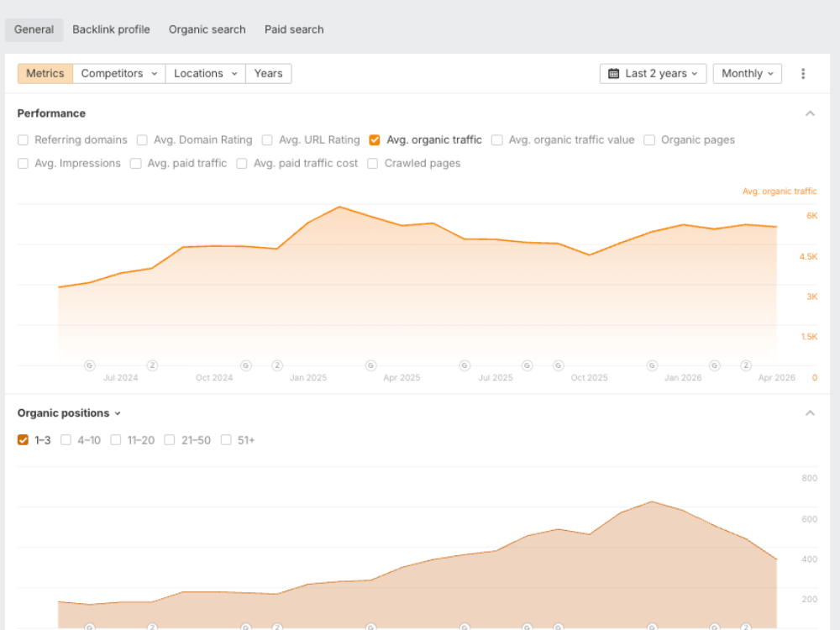Collapse the Performance section
Image resolution: width=840 pixels, height=630 pixels.
coord(810,113)
